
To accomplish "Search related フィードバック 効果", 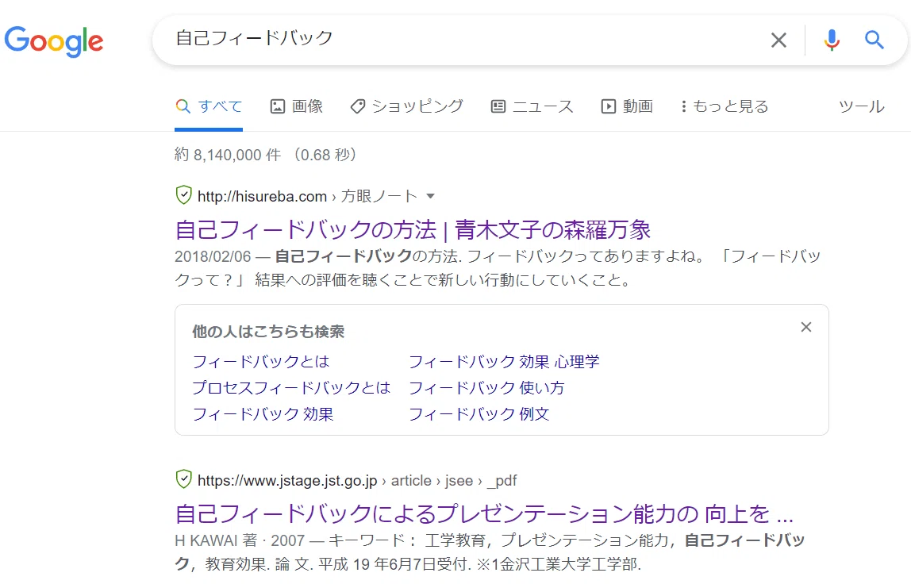I will click(x=263, y=414).
